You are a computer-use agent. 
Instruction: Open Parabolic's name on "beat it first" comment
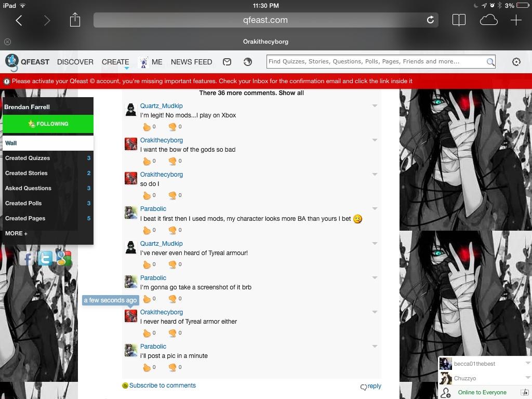[153, 209]
